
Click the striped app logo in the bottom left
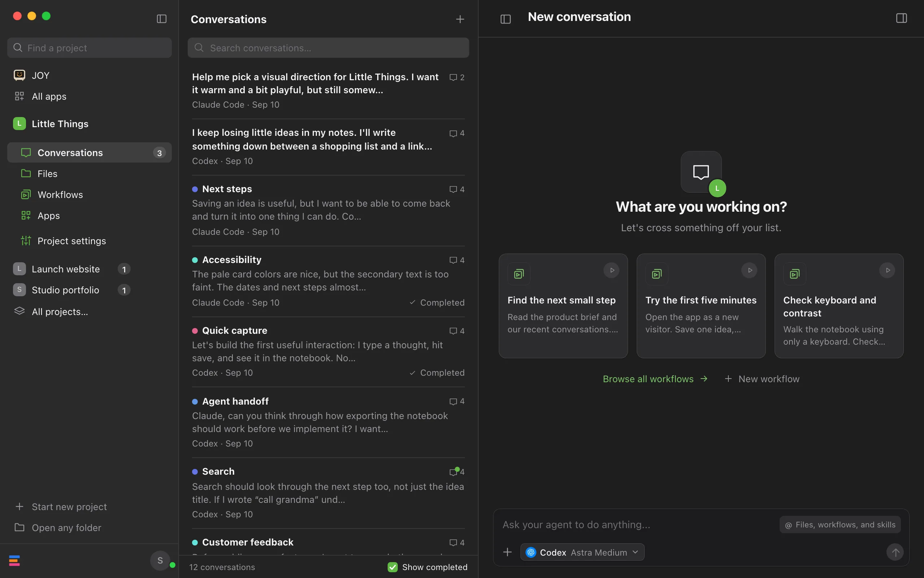coord(14,560)
